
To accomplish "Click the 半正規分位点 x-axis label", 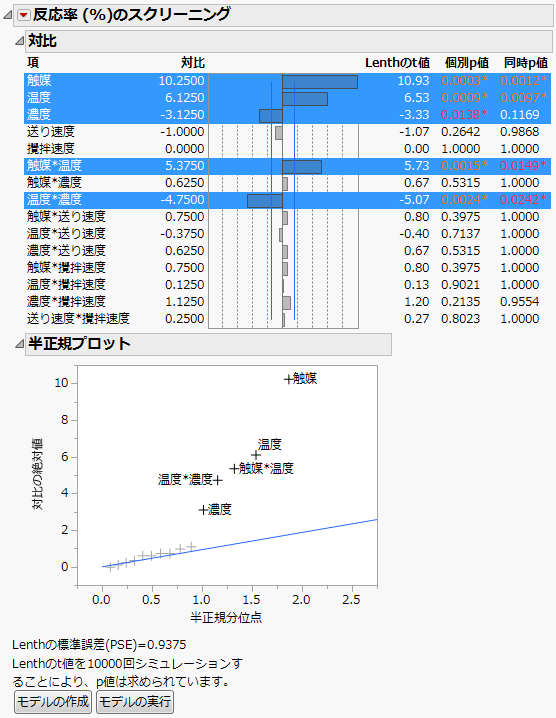I will 226,618.
